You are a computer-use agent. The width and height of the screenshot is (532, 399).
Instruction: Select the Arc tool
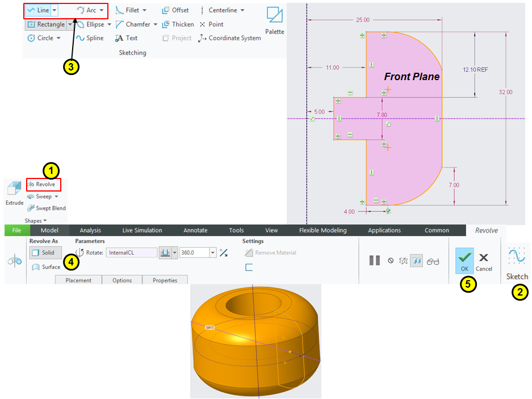[88, 10]
